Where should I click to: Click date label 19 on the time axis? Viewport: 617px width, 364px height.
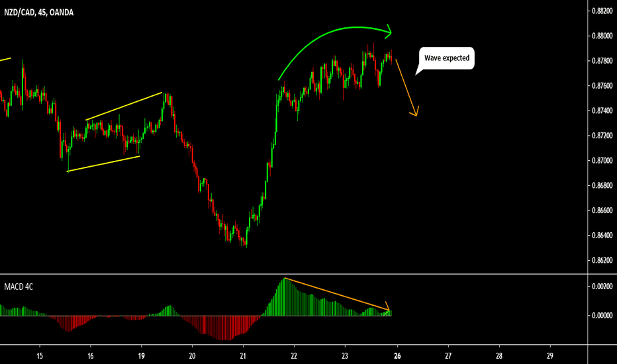tap(141, 356)
